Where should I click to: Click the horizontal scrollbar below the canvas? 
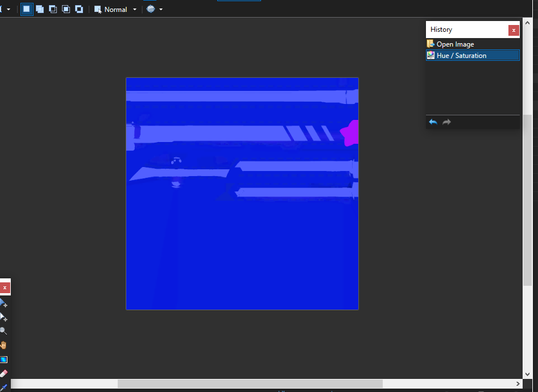click(x=250, y=383)
